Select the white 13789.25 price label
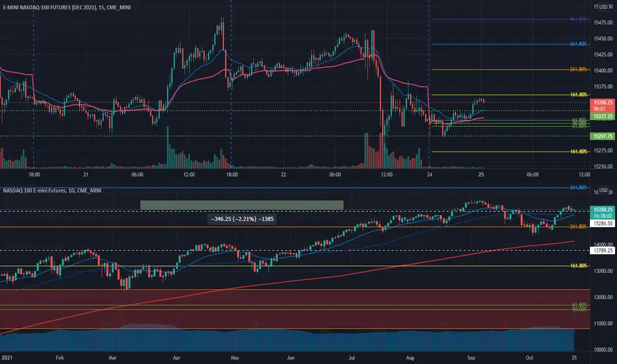617x364 pixels. point(603,250)
